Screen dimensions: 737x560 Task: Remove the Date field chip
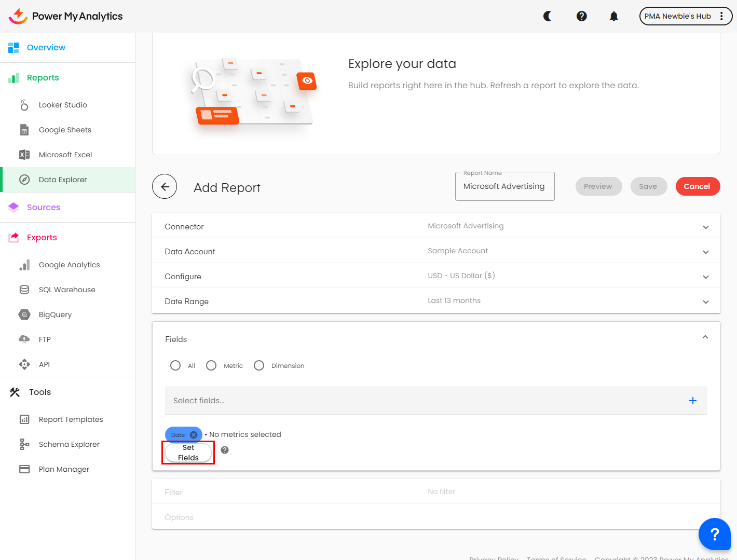(x=194, y=435)
